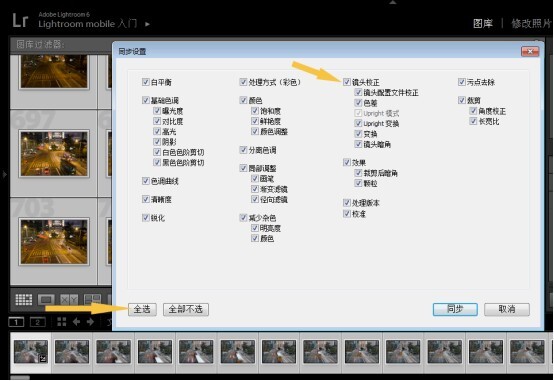Expand the left panel side arrow

[x=4, y=174]
